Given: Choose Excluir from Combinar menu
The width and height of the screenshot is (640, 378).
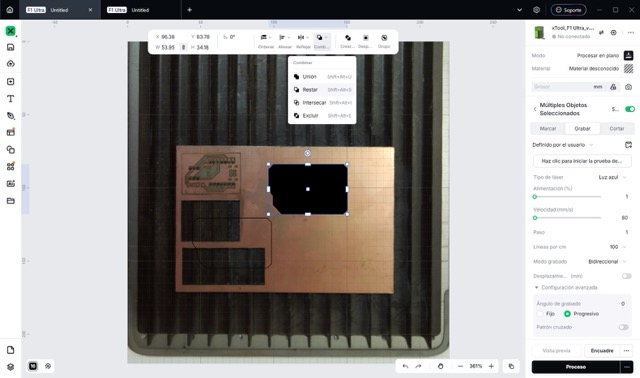Looking at the screenshot, I should click(322, 116).
